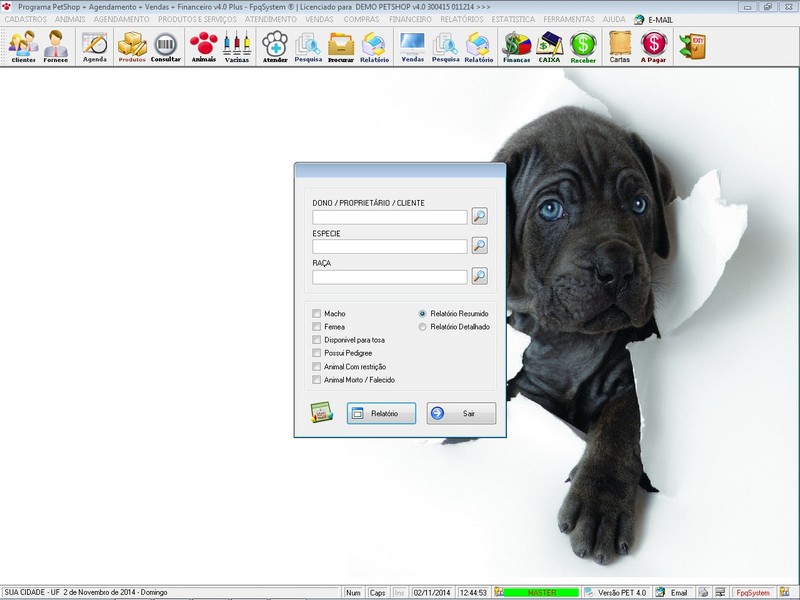The image size is (800, 600).
Task: Click the restore window button in title bar
Action: pyautogui.click(x=767, y=7)
